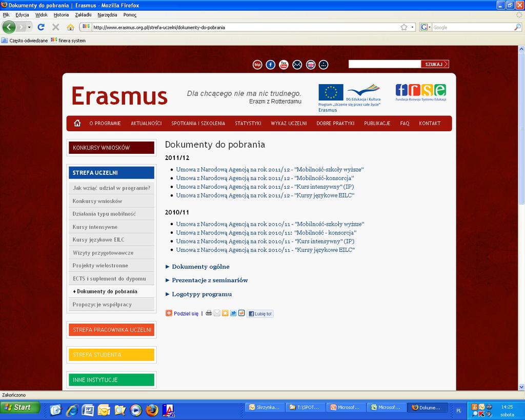Screen dimensions: 525x420
Task: Click the home icon in the red navigation bar
Action: tap(77, 123)
